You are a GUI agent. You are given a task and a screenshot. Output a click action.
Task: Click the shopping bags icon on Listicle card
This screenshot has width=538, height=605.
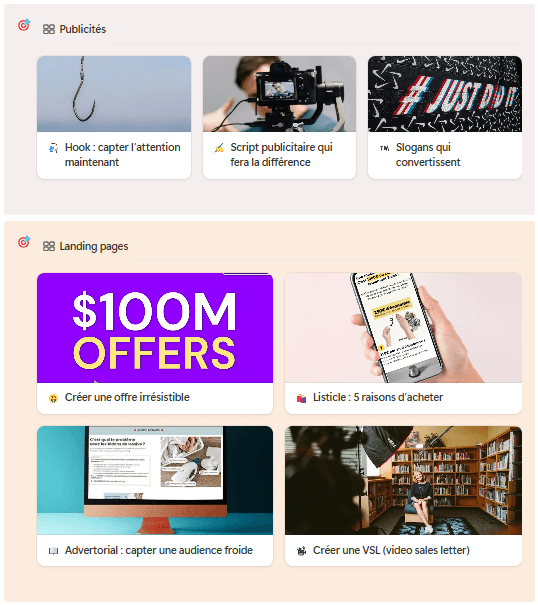(x=301, y=398)
